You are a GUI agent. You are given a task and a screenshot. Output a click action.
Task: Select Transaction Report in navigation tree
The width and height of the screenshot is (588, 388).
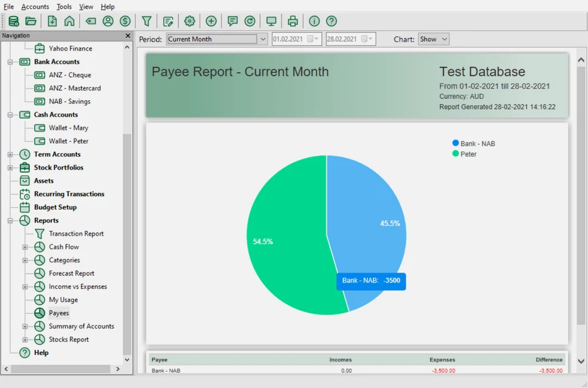coord(76,234)
